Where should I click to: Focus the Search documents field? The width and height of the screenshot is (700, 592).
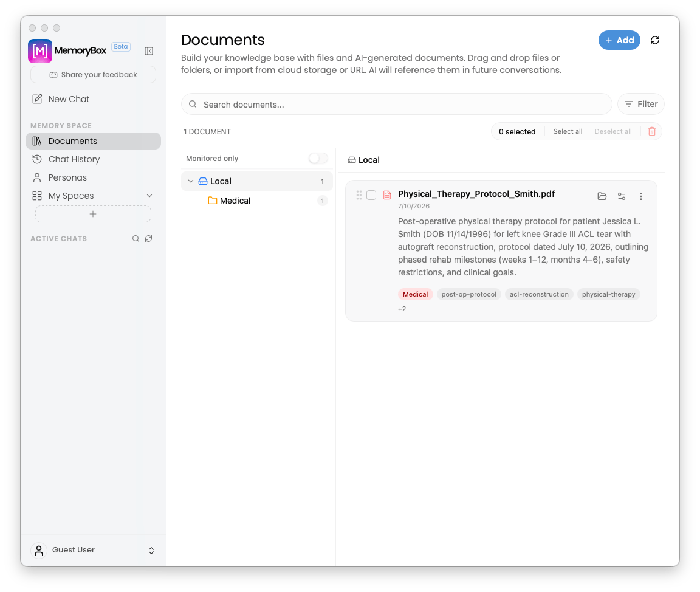(x=396, y=104)
